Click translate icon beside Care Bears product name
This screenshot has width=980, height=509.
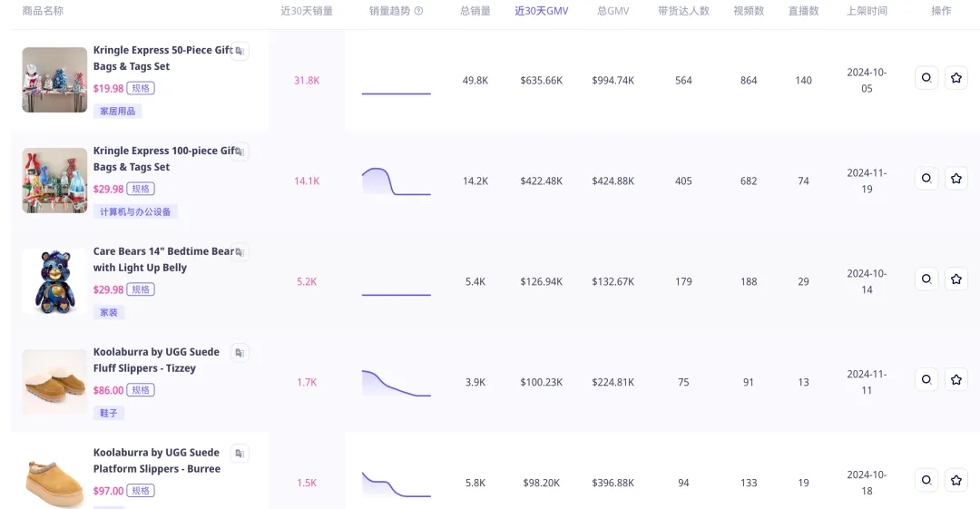[x=240, y=252]
